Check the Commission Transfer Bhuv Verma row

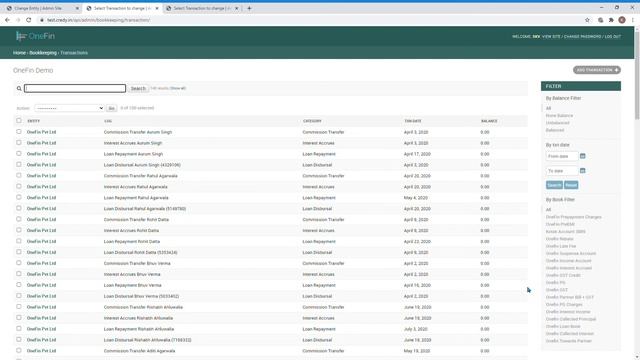(x=19, y=263)
